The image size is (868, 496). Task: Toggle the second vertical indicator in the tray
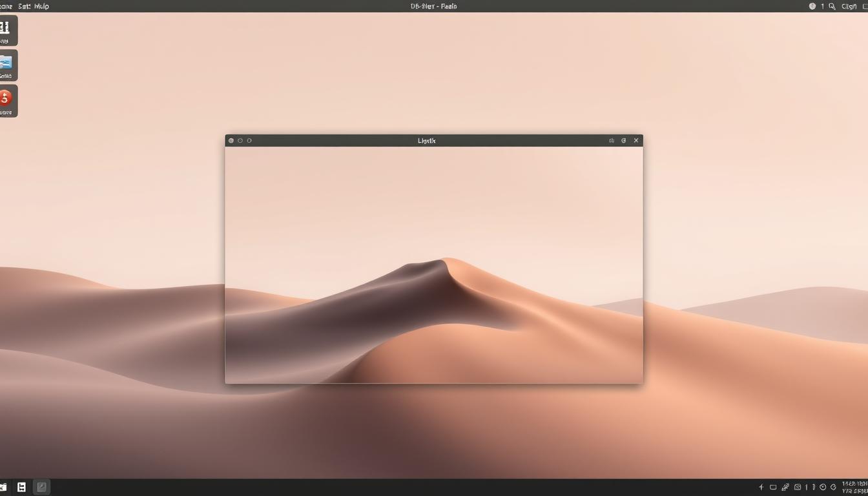coord(815,487)
